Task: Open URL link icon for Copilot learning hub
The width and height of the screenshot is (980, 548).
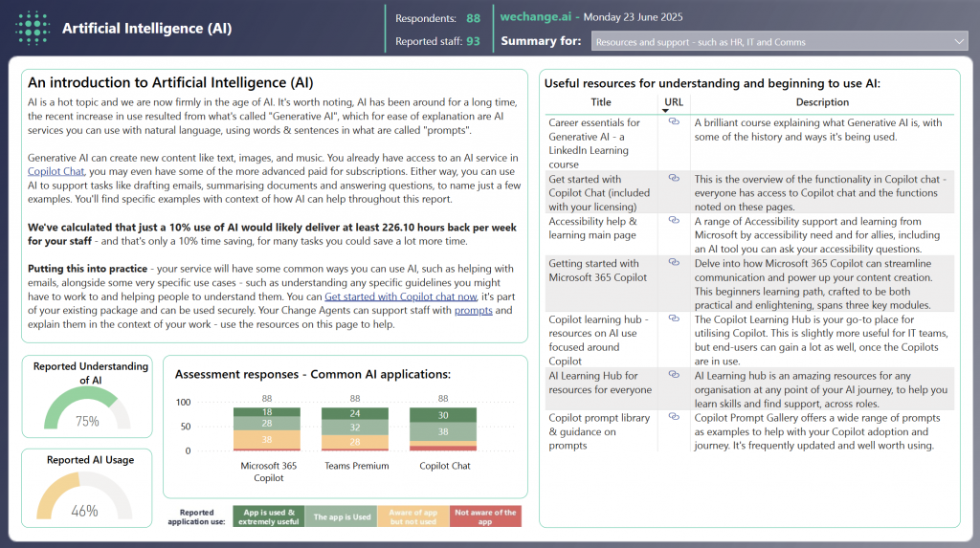Action: (x=673, y=319)
